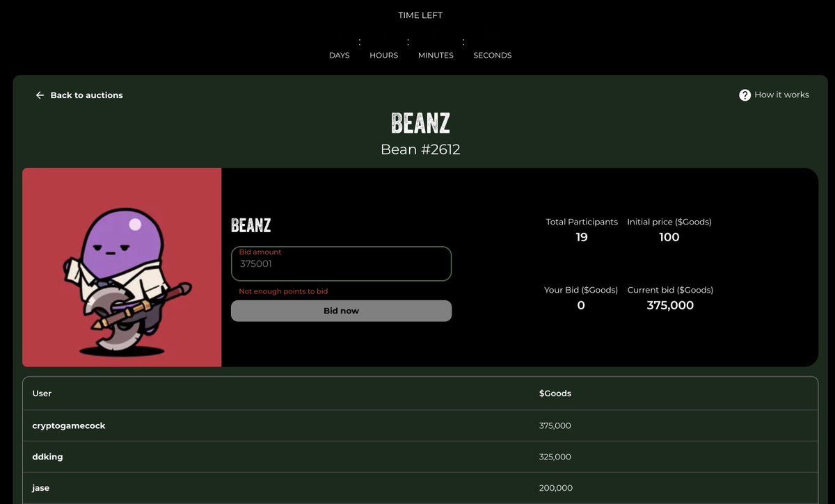Screen dimensions: 835x504
Task: Click the HOURS countdown label
Action: point(384,55)
